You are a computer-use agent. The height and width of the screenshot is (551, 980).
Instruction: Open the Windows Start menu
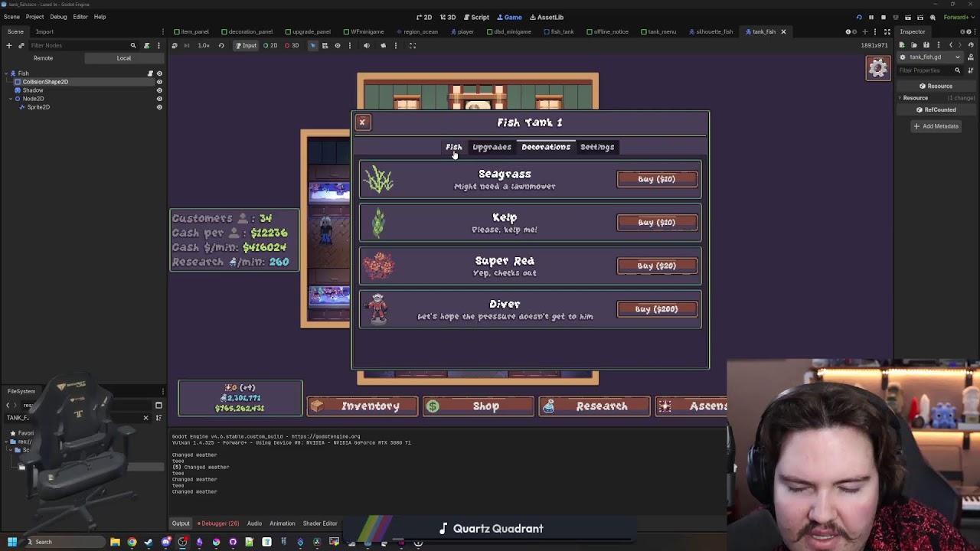pyautogui.click(x=12, y=542)
